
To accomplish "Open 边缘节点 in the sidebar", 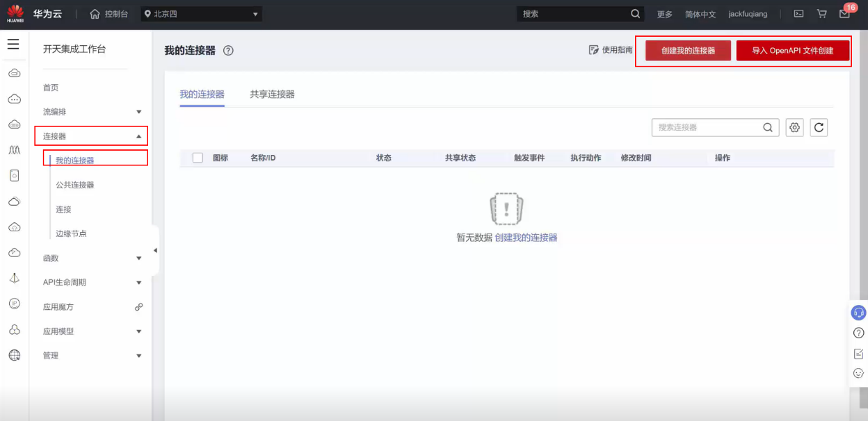I will tap(71, 233).
